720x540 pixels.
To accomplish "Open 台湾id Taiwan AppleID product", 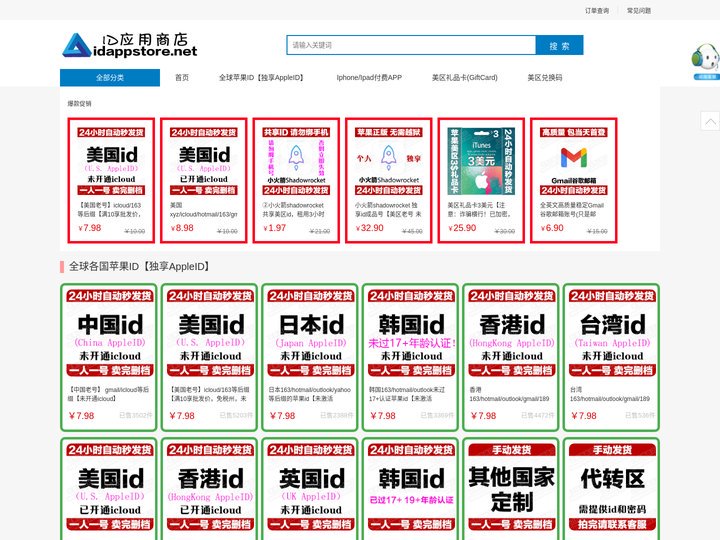I will tap(612, 357).
